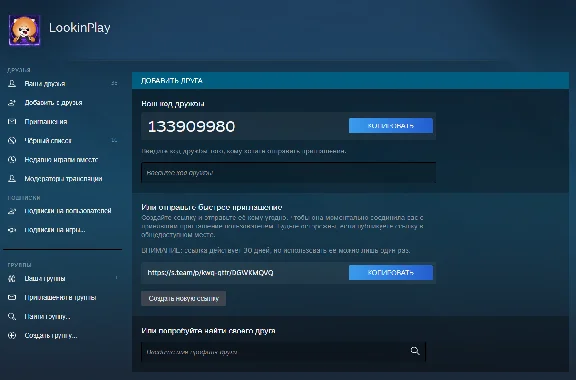
Task: Click the Подписки на пользователей icon
Action: (12, 211)
